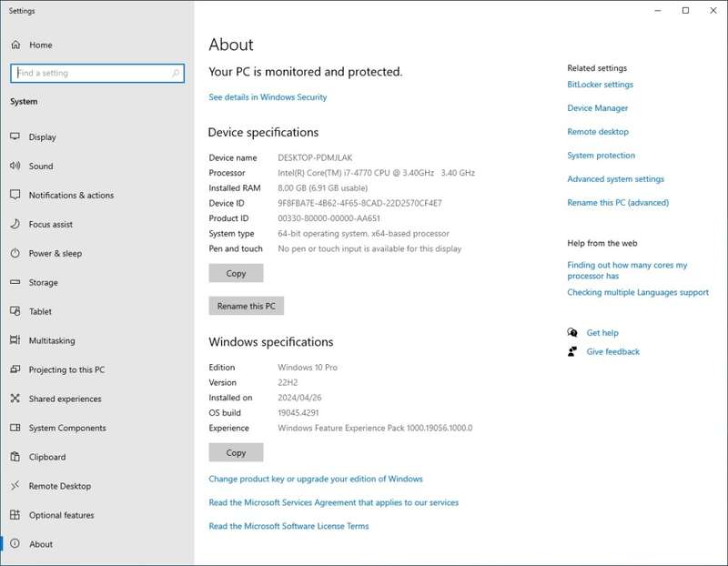Open the Remote desktop related link
Image resolution: width=728 pixels, height=566 pixels.
point(598,132)
